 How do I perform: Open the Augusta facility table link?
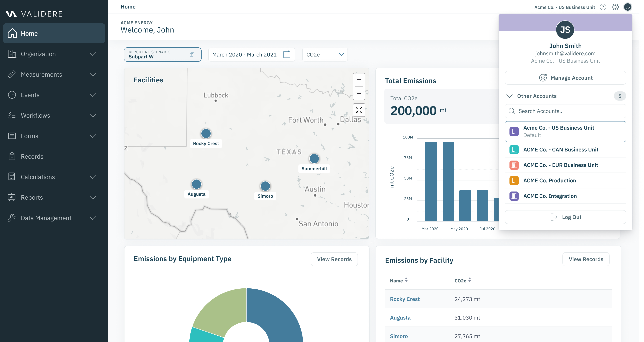click(400, 317)
